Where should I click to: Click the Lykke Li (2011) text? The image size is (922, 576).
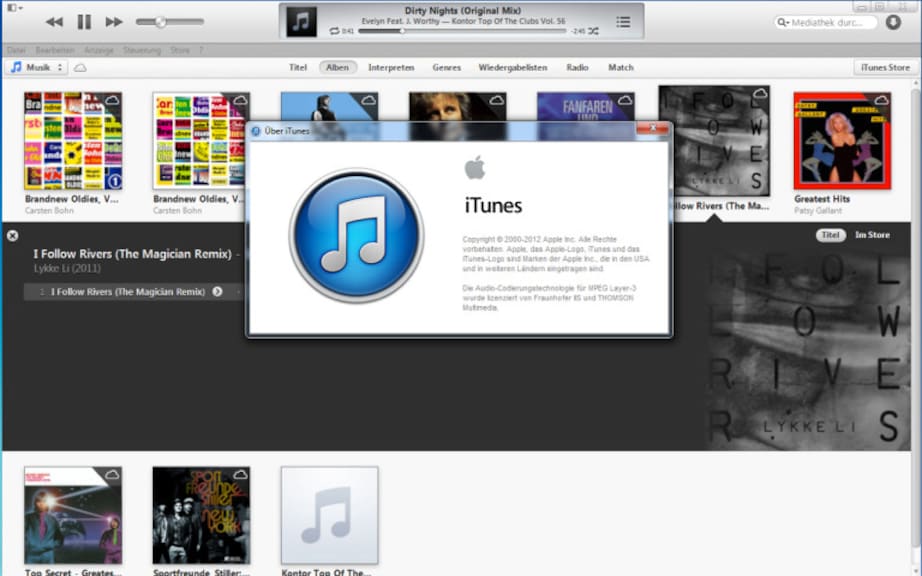coord(67,269)
